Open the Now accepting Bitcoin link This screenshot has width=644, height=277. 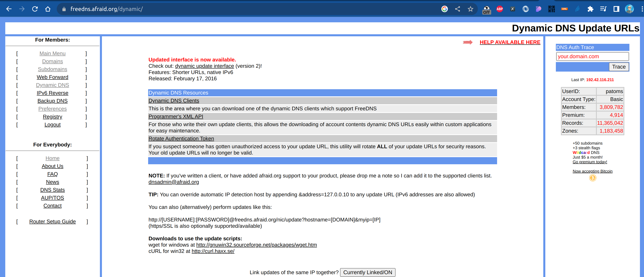click(x=593, y=171)
